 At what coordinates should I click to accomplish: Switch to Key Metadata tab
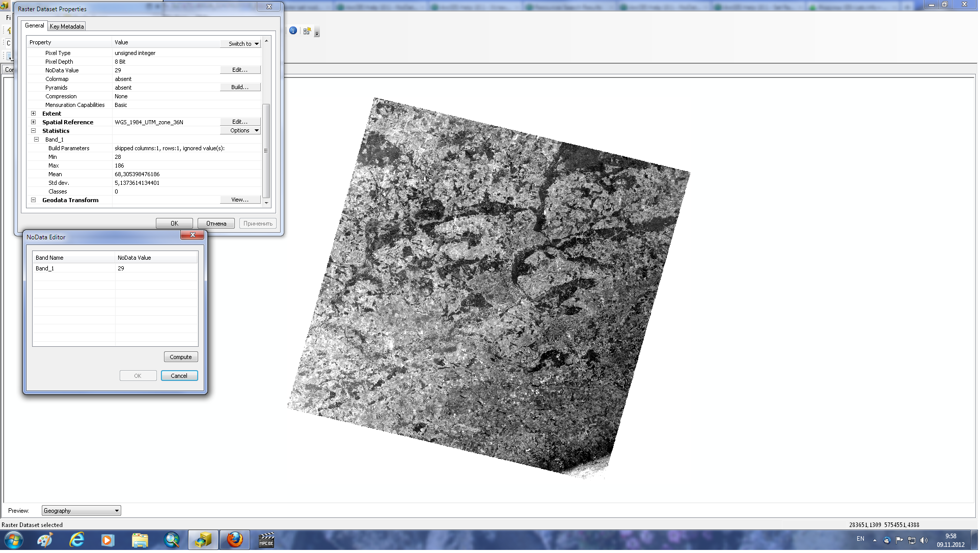pyautogui.click(x=67, y=26)
